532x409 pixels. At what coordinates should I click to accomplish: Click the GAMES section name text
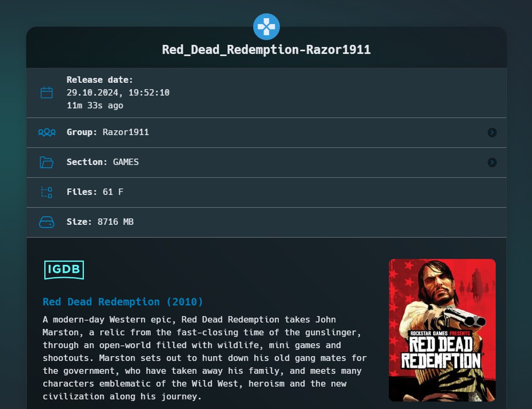(126, 162)
